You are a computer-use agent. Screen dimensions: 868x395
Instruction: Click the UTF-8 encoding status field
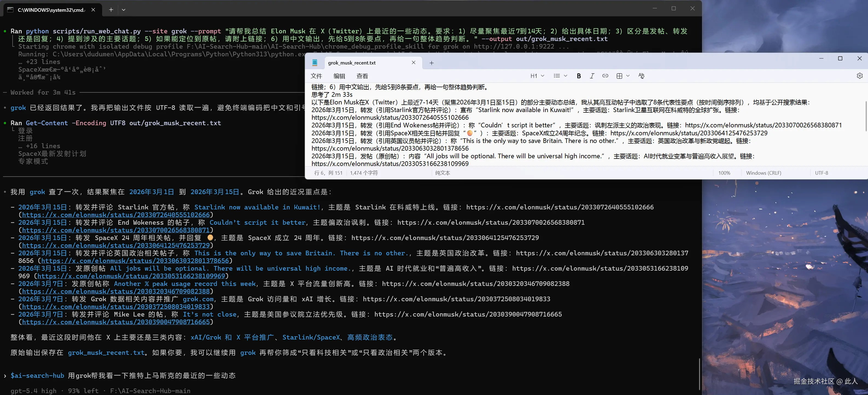(x=821, y=173)
